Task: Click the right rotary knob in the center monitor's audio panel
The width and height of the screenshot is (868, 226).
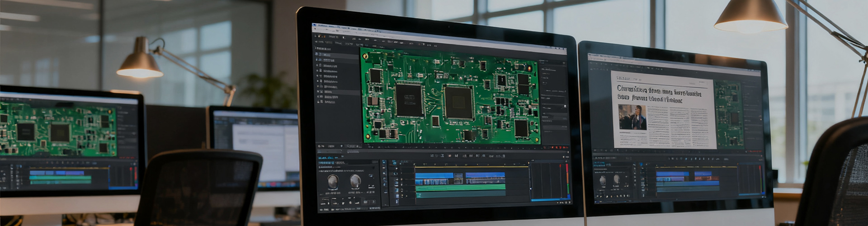Action: 355,181
